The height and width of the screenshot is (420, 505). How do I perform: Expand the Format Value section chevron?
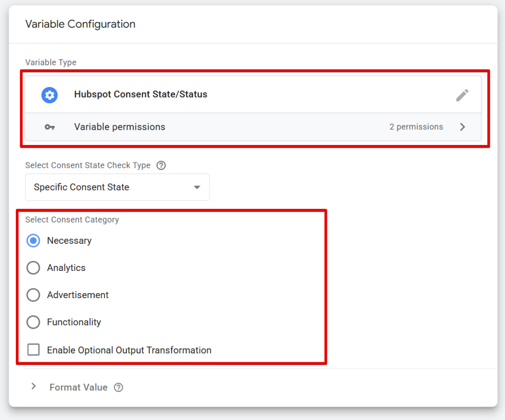[34, 386]
